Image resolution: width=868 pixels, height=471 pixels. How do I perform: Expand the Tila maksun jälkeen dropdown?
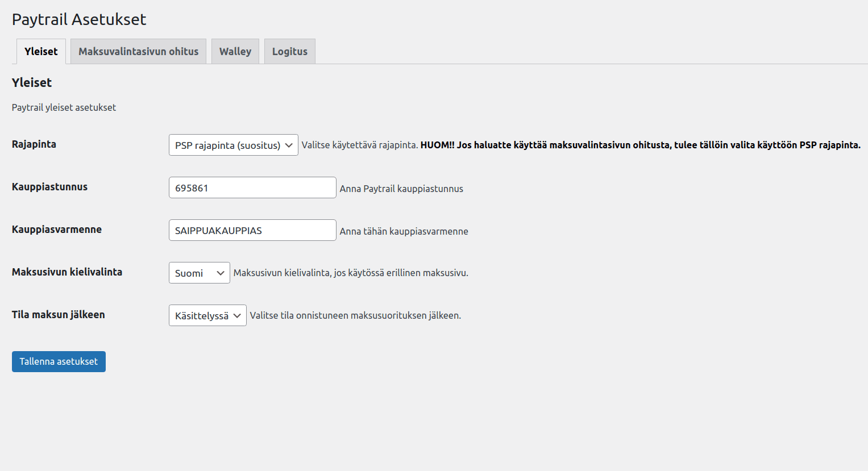click(207, 315)
